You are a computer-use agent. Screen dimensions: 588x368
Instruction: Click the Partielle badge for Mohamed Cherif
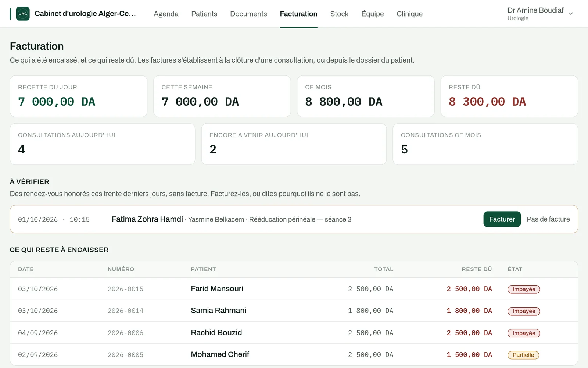523,355
